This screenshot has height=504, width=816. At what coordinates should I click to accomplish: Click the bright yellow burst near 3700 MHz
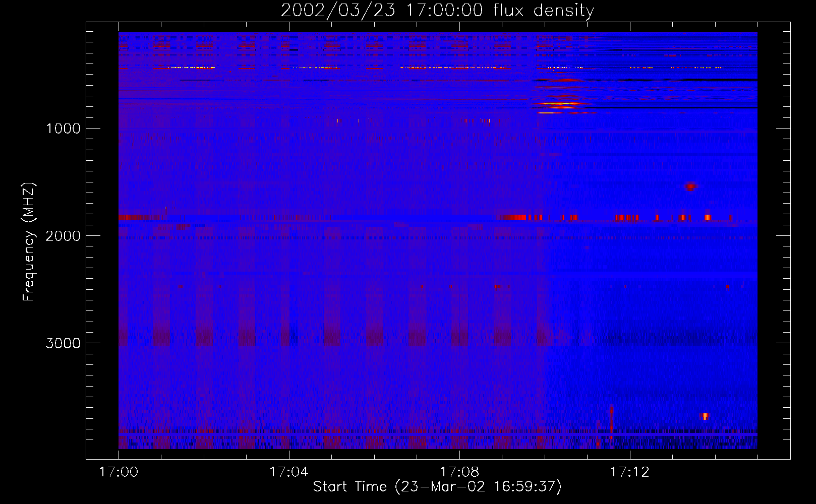(x=705, y=416)
